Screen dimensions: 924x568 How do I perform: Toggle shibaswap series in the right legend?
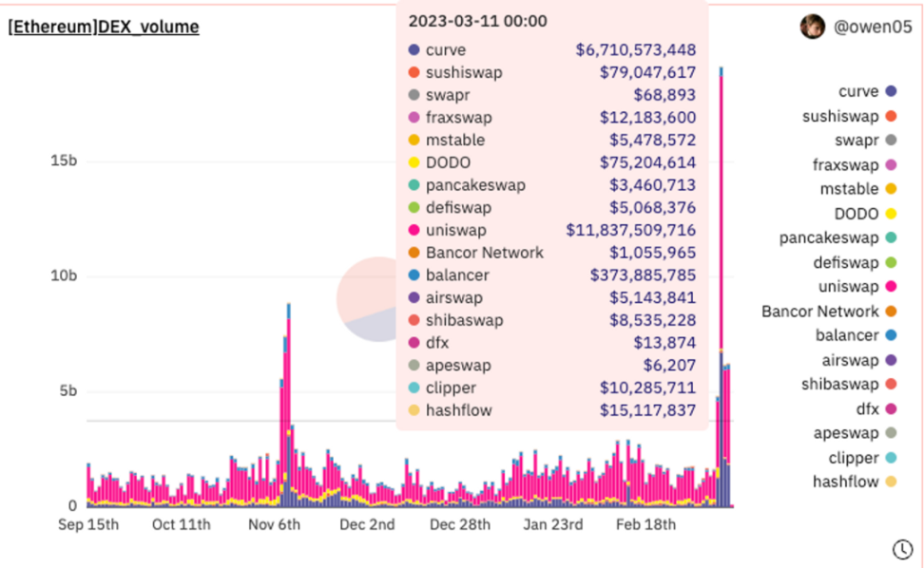pyautogui.click(x=839, y=385)
